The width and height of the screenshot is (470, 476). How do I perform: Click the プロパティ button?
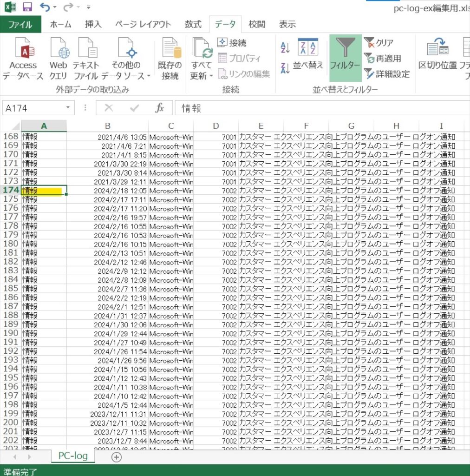(x=239, y=58)
